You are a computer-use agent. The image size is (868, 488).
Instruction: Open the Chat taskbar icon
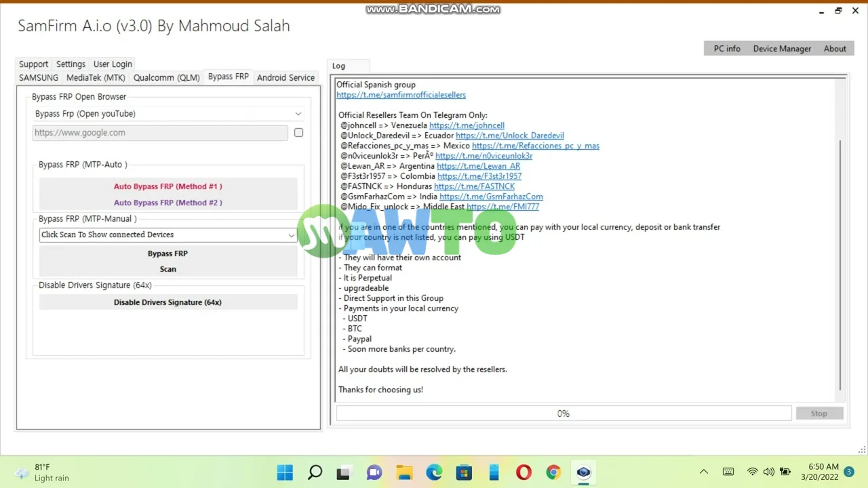pos(374,472)
